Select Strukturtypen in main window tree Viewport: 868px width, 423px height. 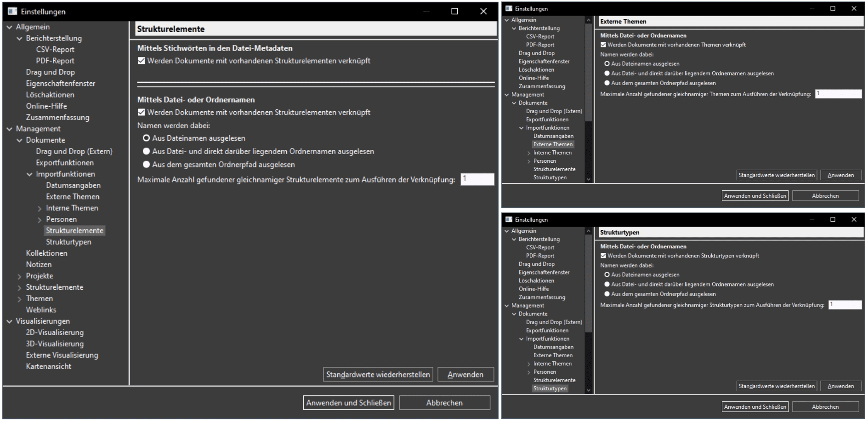[68, 242]
